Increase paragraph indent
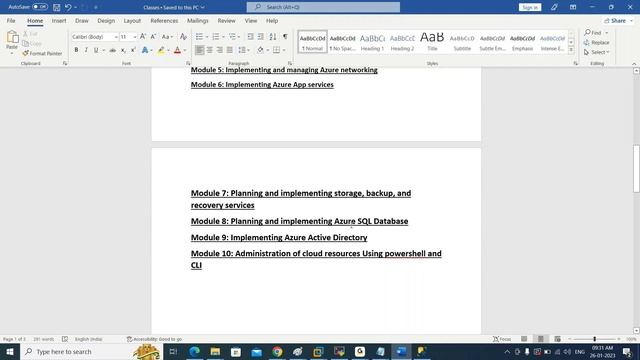The height and width of the screenshot is (360, 640). click(260, 37)
